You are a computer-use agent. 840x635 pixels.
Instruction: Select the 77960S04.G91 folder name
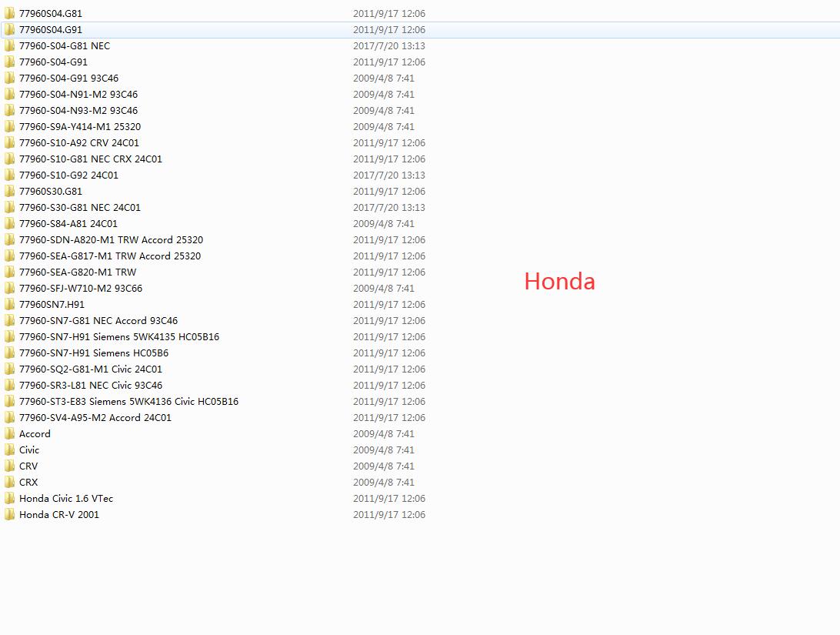click(51, 30)
